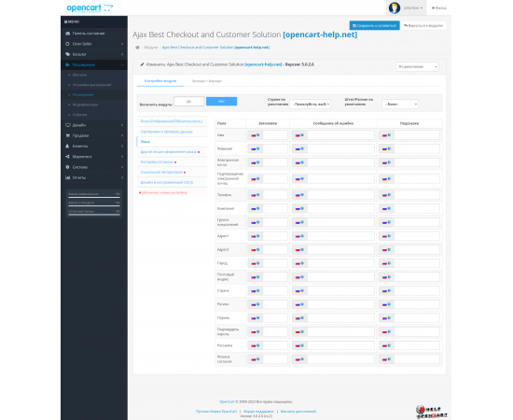Click the Меню sidebar collapse icon
Screen dimensions: 513x420
tap(66, 21)
